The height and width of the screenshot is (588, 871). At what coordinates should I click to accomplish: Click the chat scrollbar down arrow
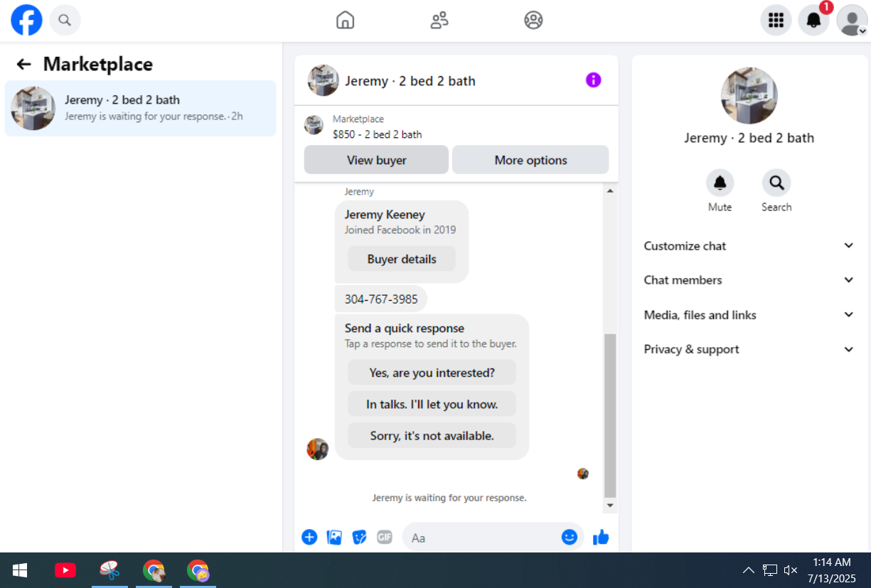(x=609, y=506)
